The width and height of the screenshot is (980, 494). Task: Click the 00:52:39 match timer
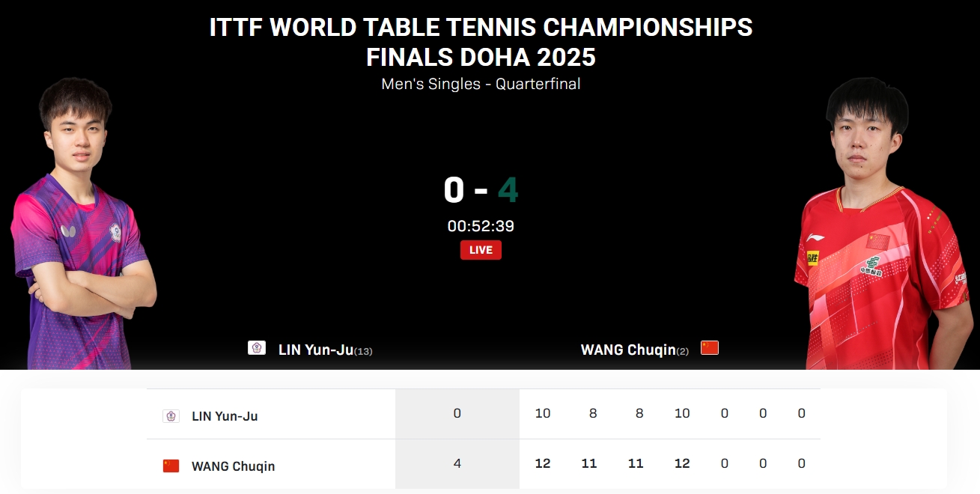pos(481,226)
